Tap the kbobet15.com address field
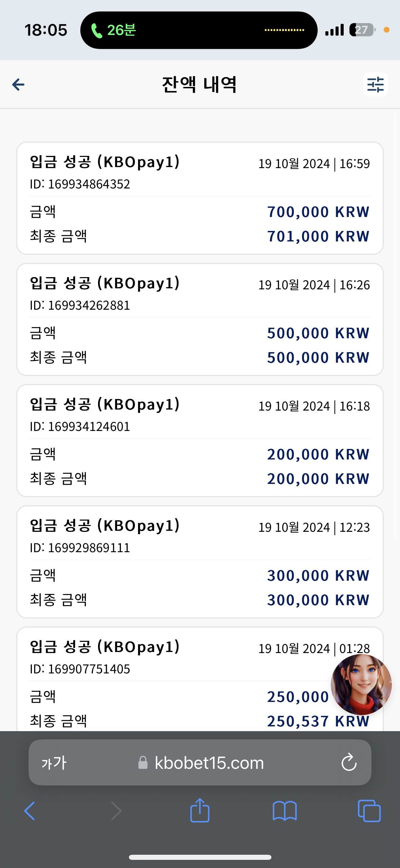 tap(200, 762)
